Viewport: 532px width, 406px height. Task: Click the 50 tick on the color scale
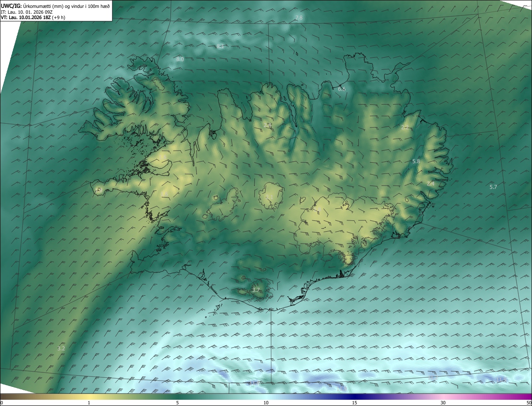click(x=529, y=403)
